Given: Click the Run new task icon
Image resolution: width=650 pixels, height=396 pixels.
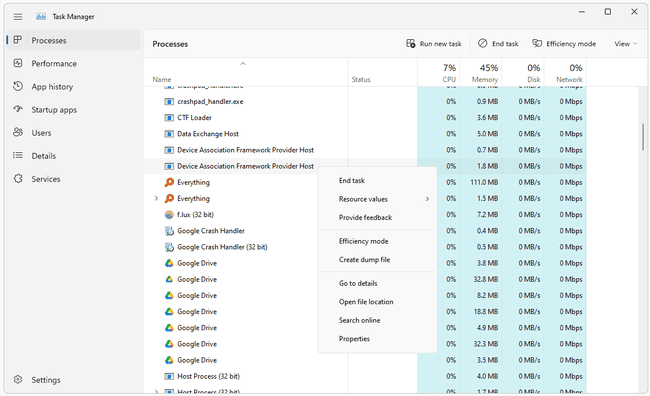Looking at the screenshot, I should [x=410, y=44].
